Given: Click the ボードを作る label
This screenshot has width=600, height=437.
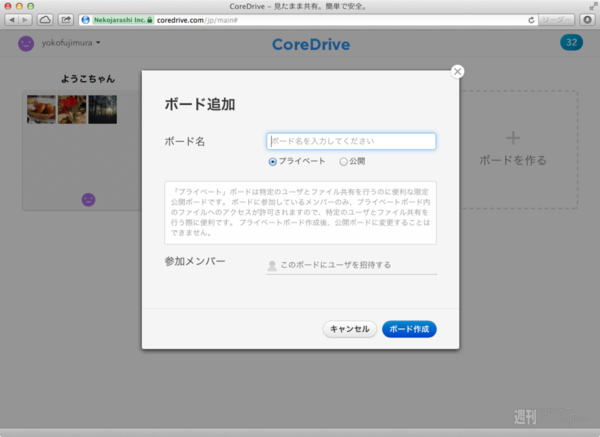Looking at the screenshot, I should [x=513, y=160].
